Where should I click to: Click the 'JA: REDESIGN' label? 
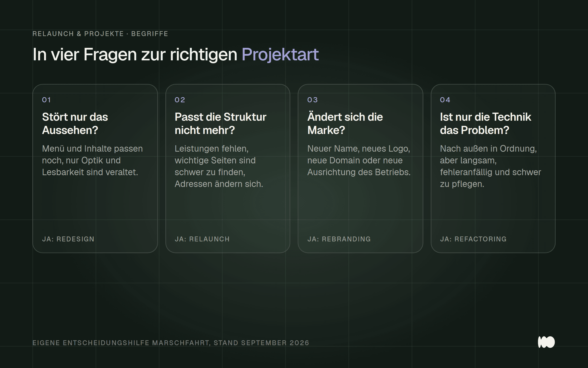pos(68,239)
